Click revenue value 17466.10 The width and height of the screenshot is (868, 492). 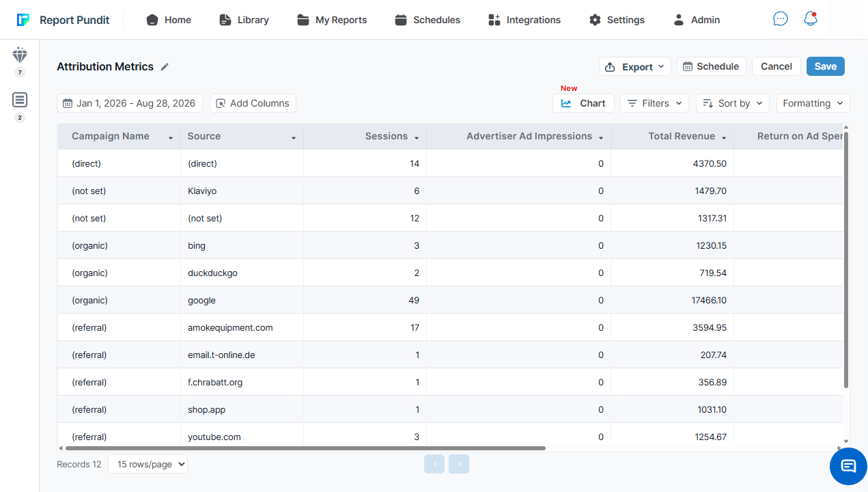point(709,300)
